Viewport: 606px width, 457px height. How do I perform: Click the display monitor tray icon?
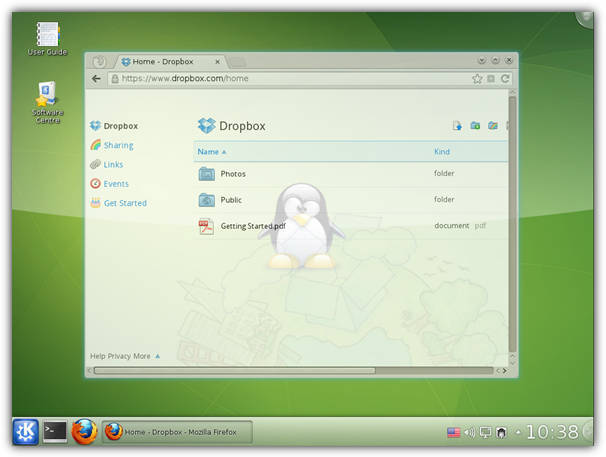485,432
